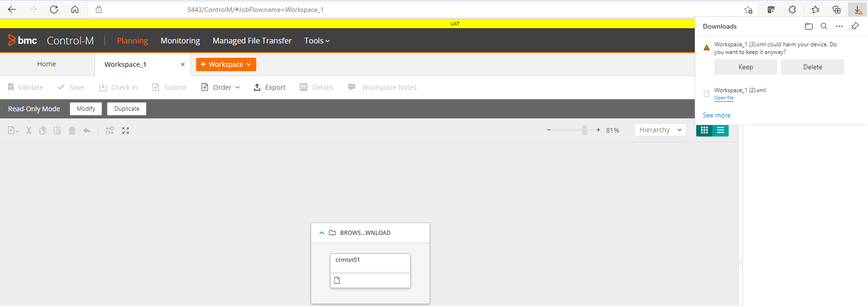The image size is (868, 307).
Task: Open browser extensions puzzle icon
Action: [792, 10]
